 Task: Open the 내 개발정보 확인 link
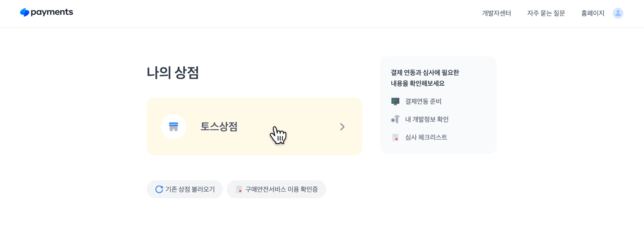[x=427, y=120]
